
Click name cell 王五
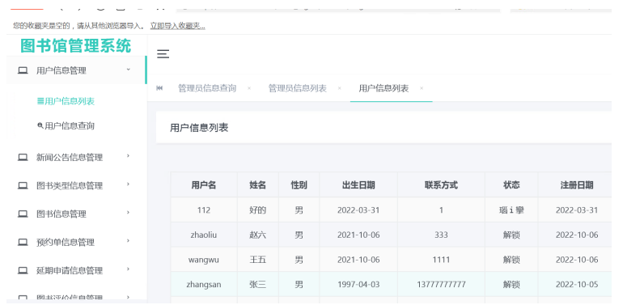258,260
